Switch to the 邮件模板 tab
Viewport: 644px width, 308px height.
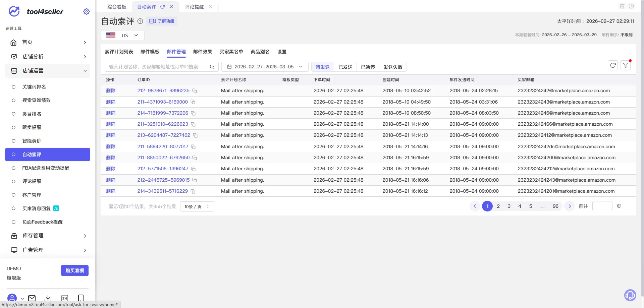point(150,52)
